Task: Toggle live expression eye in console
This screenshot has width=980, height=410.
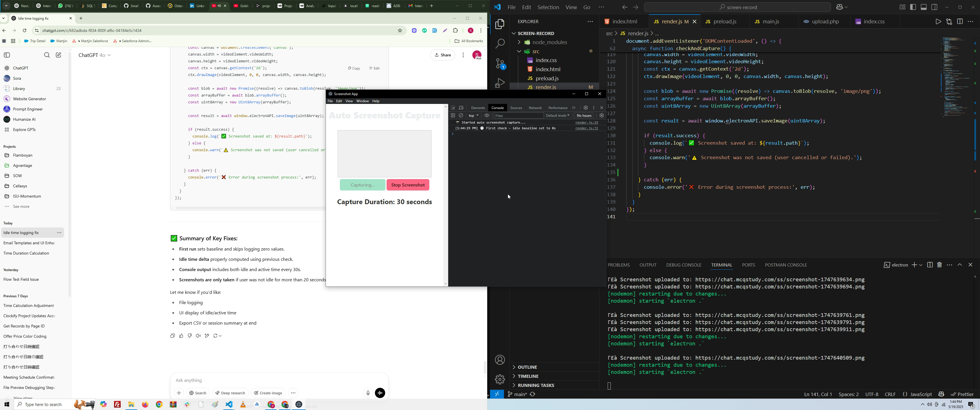Action: [x=487, y=116]
